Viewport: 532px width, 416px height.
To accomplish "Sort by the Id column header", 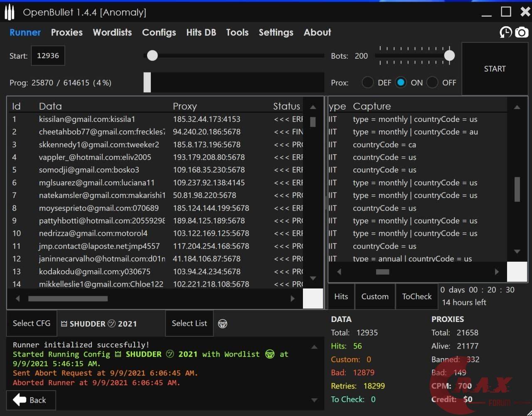I will (x=16, y=106).
